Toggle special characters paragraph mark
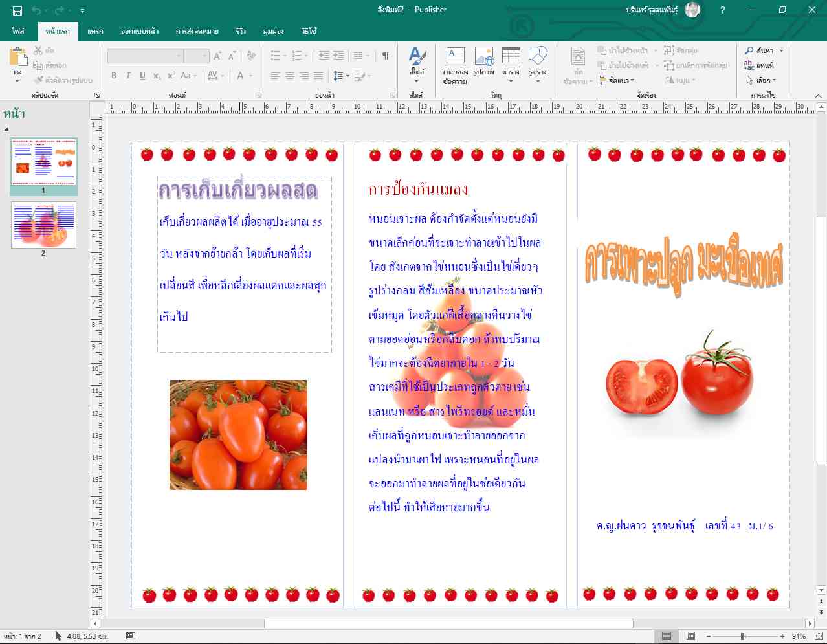Viewport: 827px width, 644px height. pyautogui.click(x=386, y=56)
